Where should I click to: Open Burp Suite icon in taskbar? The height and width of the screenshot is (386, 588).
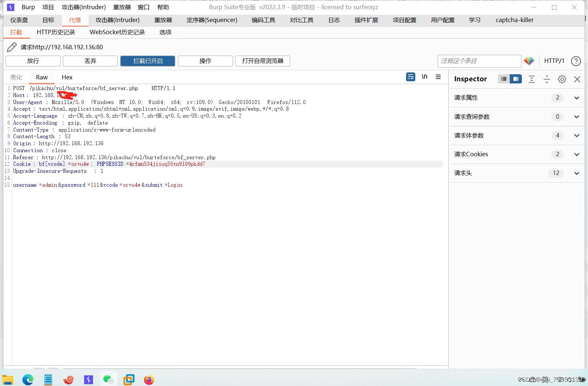coord(89,379)
